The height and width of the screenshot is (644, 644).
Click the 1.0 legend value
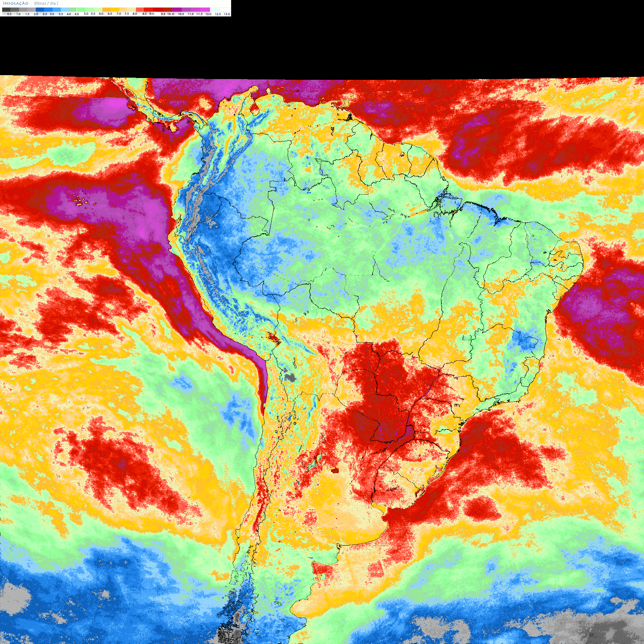click(18, 14)
